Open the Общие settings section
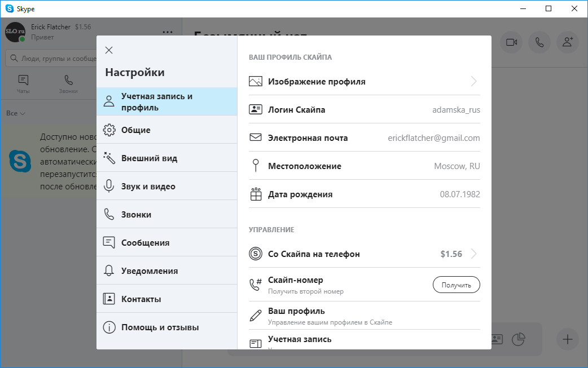 point(167,130)
